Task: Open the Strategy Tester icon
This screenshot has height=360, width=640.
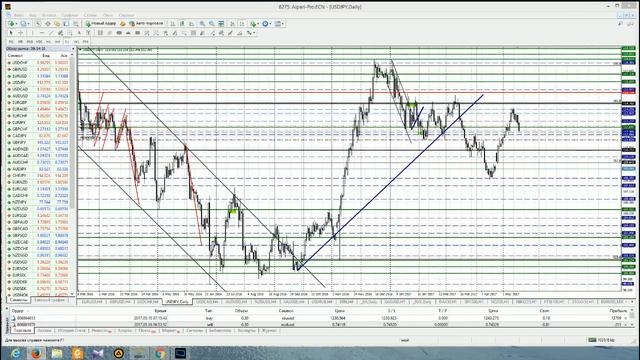Action: pos(75,24)
